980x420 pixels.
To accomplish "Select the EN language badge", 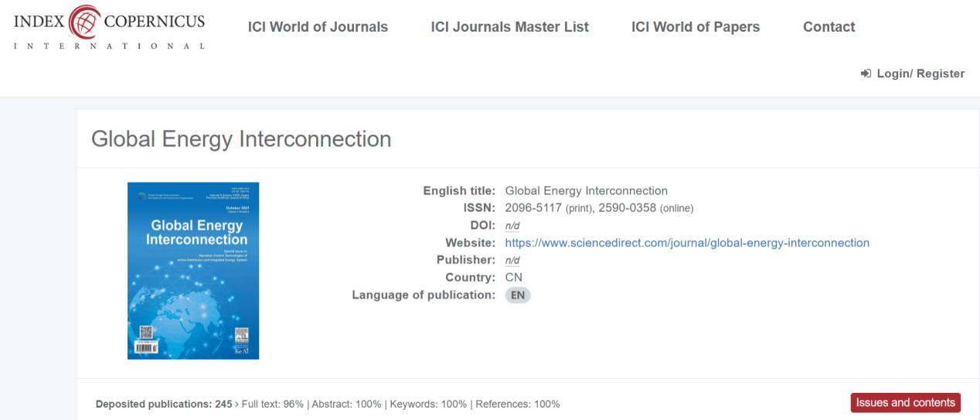I will tap(518, 295).
